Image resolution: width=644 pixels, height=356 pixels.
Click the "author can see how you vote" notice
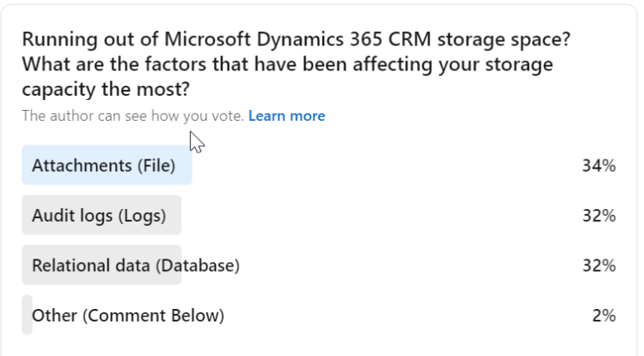[133, 116]
